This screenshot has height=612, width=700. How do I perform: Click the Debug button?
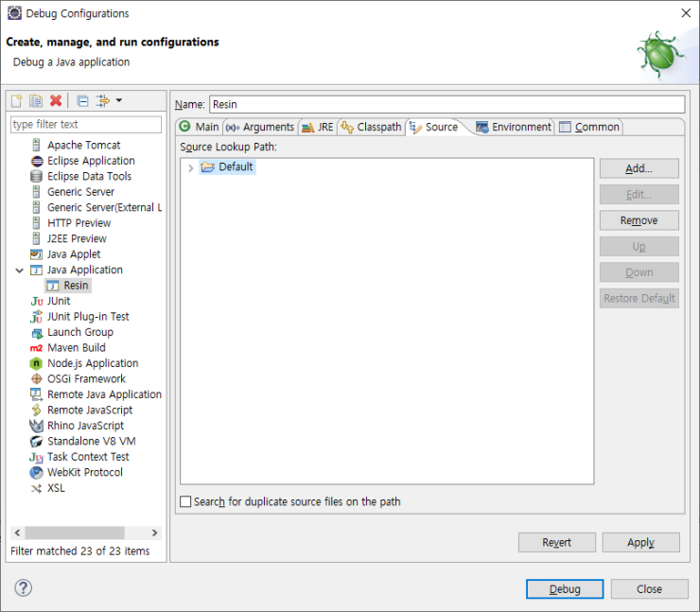click(565, 589)
